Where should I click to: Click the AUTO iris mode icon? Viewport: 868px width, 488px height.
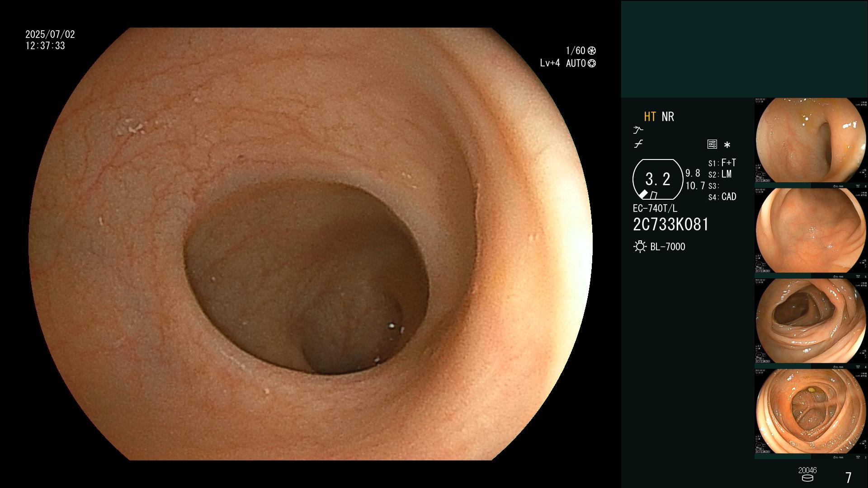click(x=591, y=64)
